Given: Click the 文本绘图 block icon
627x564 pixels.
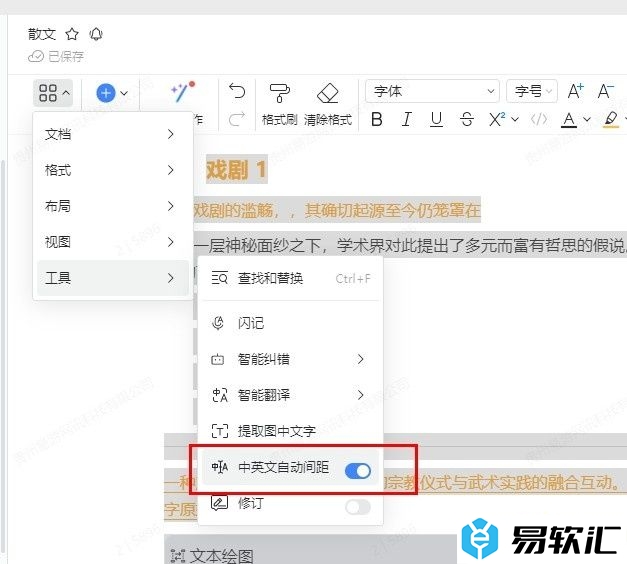Looking at the screenshot, I should pyautogui.click(x=178, y=556).
